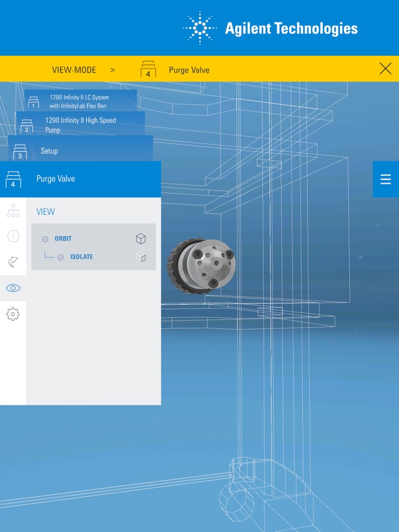
Task: Go to level 3 Setup card
Action: click(x=81, y=148)
